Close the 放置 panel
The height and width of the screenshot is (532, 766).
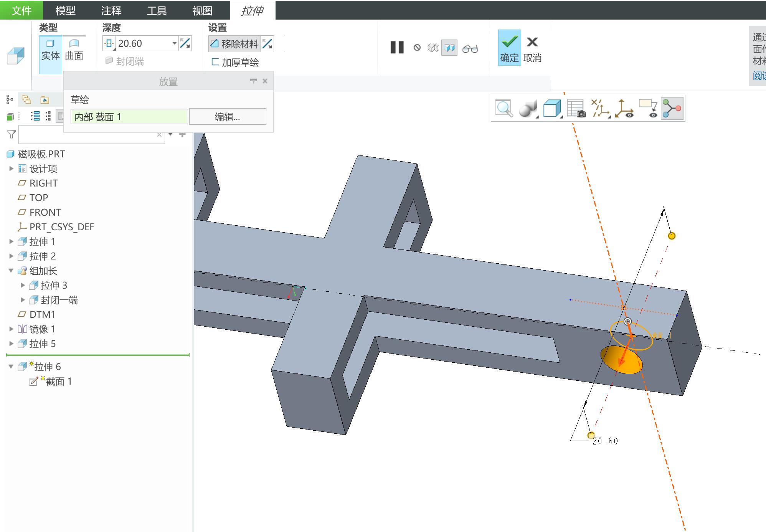point(265,81)
